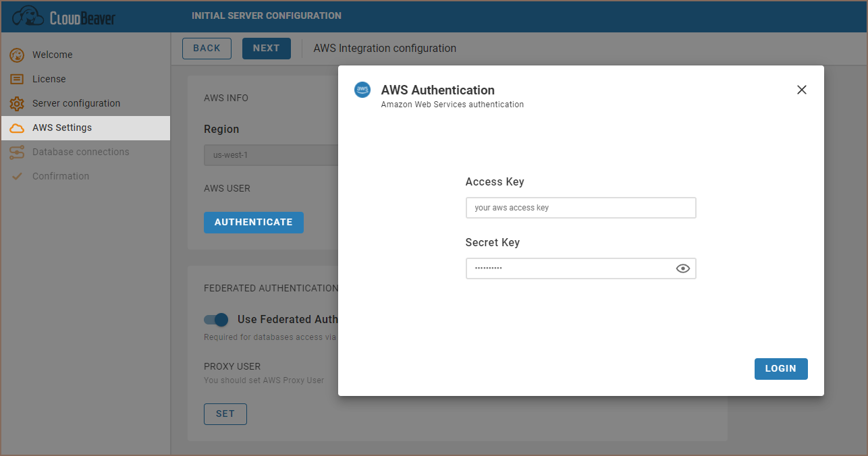Click the License icon in sidebar

[x=17, y=79]
